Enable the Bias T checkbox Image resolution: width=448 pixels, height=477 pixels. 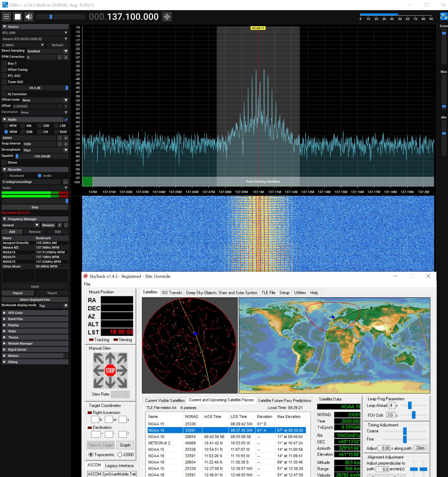pos(4,64)
